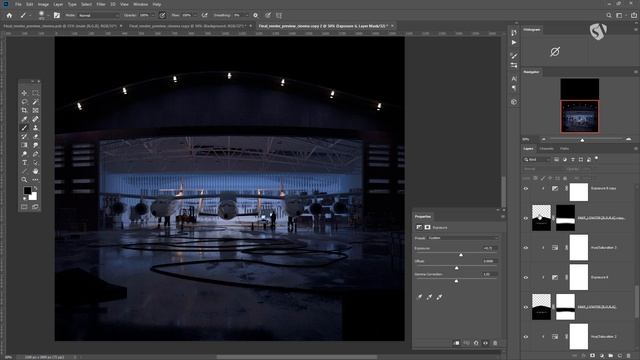Toggle adjustment layer visibility in Properties

(x=485, y=343)
